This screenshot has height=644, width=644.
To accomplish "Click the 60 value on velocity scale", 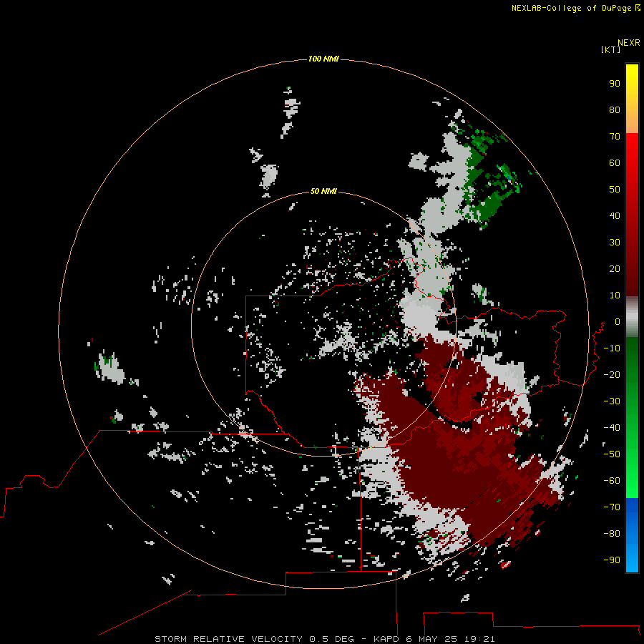I will [615, 163].
